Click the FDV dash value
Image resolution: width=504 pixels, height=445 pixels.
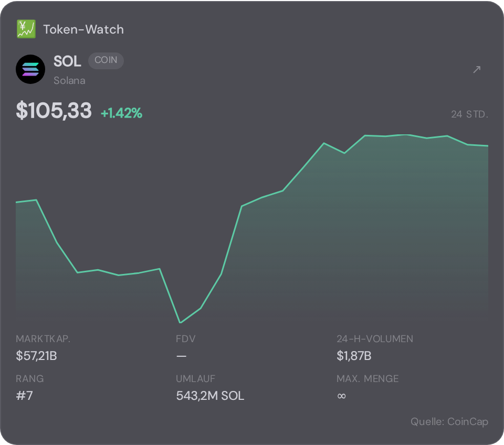(x=181, y=356)
